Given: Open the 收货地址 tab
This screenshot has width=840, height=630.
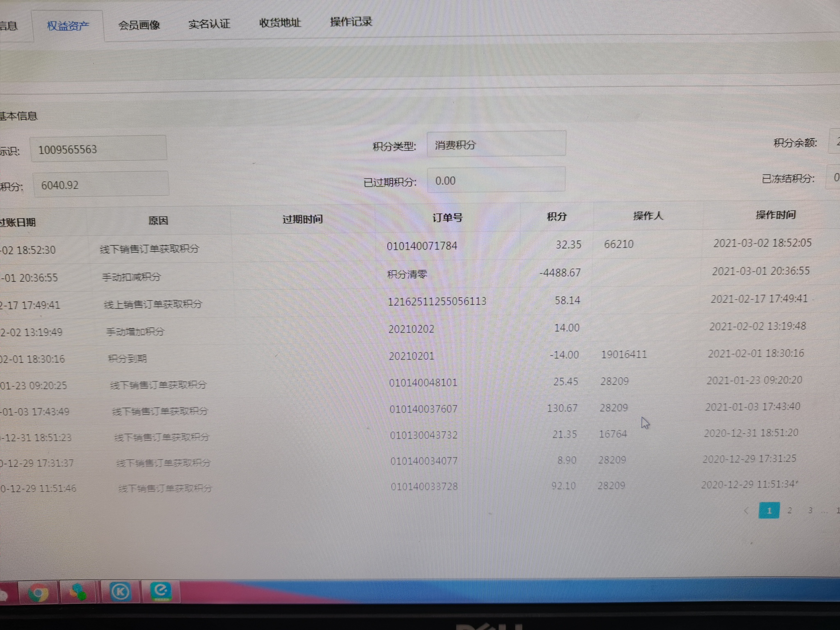Looking at the screenshot, I should point(280,23).
